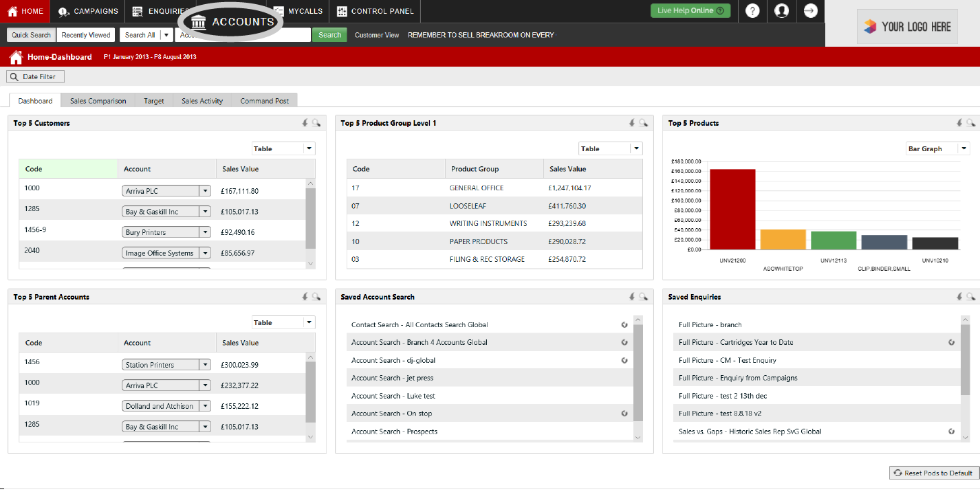The width and height of the screenshot is (980, 494).
Task: Click the global icon beside Historic Sales Rep SvG
Action: (951, 431)
